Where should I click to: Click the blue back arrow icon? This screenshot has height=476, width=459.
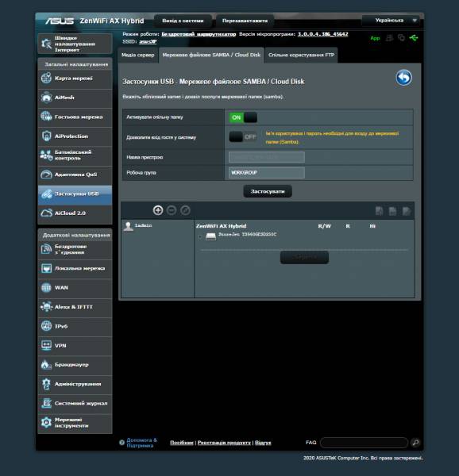point(403,78)
